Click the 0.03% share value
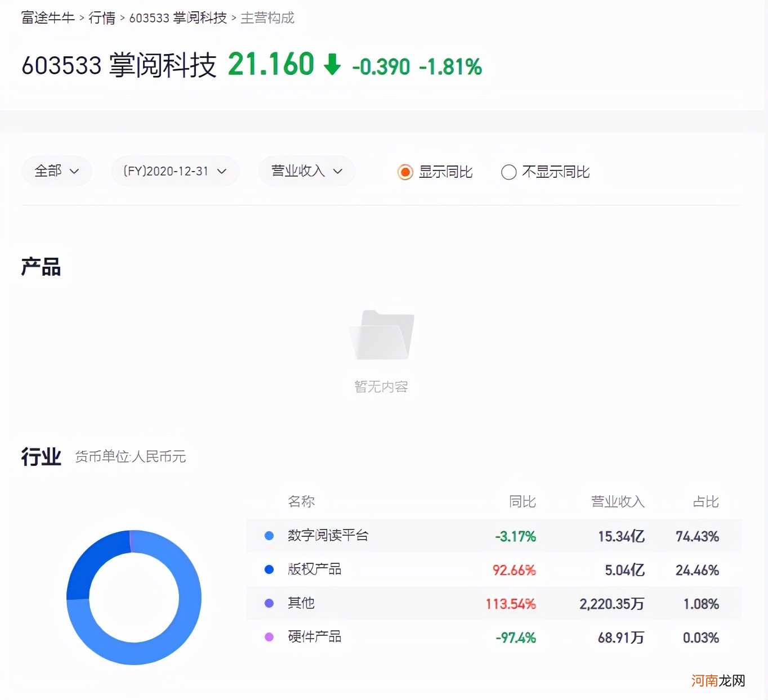This screenshot has width=768, height=700. [x=701, y=638]
